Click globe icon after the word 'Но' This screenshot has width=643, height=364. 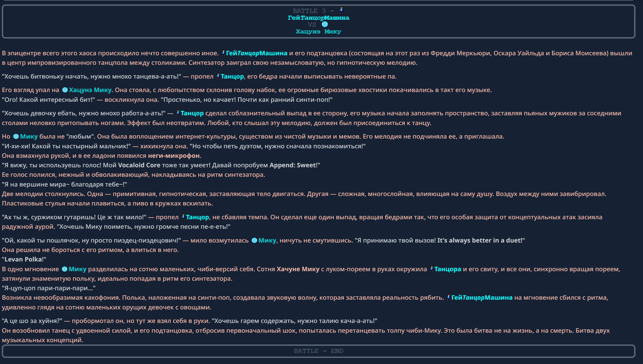(16, 136)
